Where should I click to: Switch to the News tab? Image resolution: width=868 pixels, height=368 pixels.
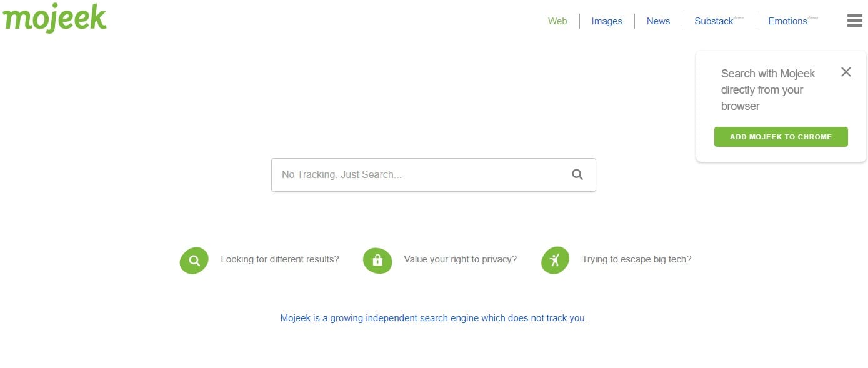click(x=657, y=21)
